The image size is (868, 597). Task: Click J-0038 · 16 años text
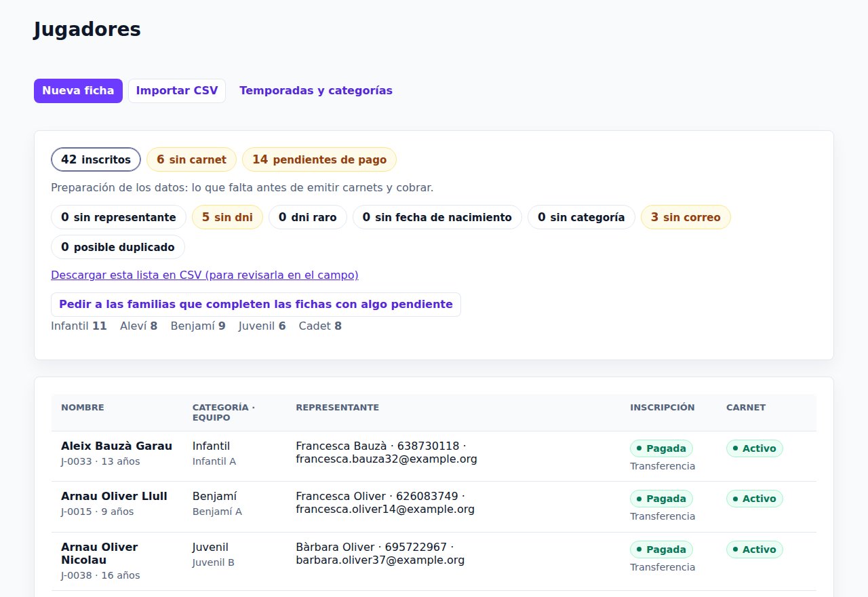[x=100, y=575]
